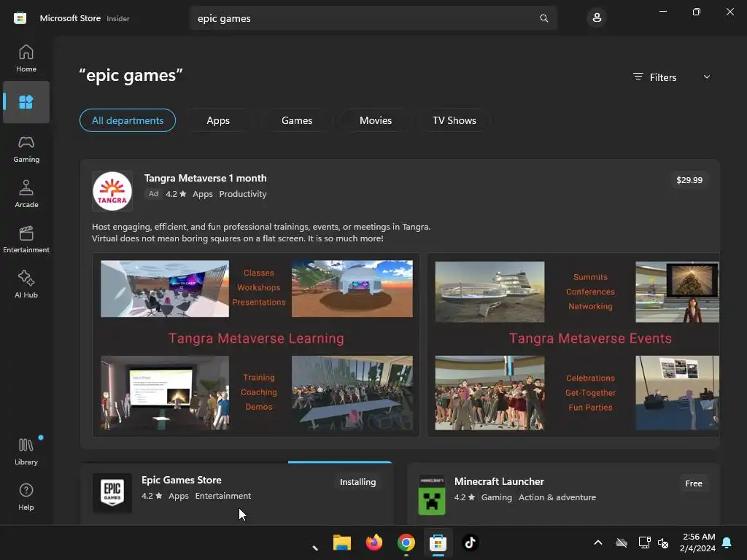Click Microsoft Store taskbar icon
This screenshot has width=747, height=560.
pyautogui.click(x=438, y=542)
